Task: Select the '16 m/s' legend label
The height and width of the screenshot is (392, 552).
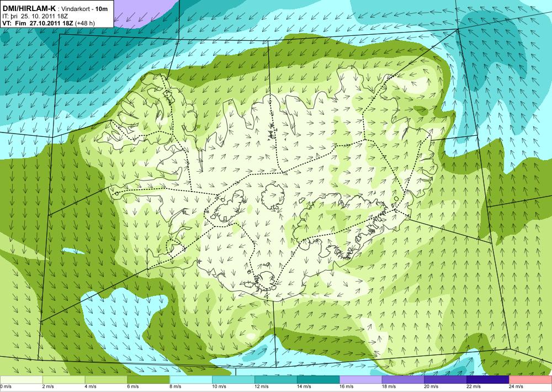Action: pyautogui.click(x=347, y=386)
